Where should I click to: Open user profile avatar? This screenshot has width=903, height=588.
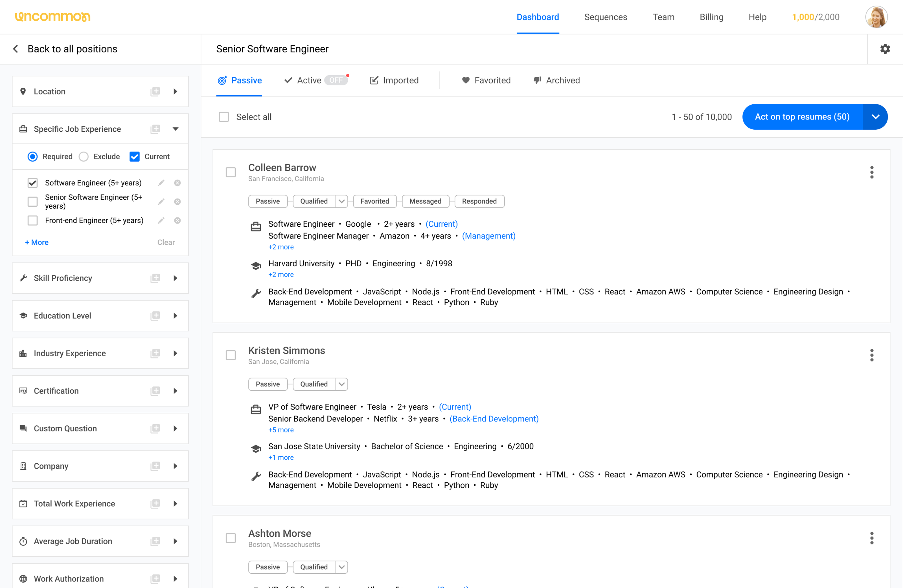point(876,17)
